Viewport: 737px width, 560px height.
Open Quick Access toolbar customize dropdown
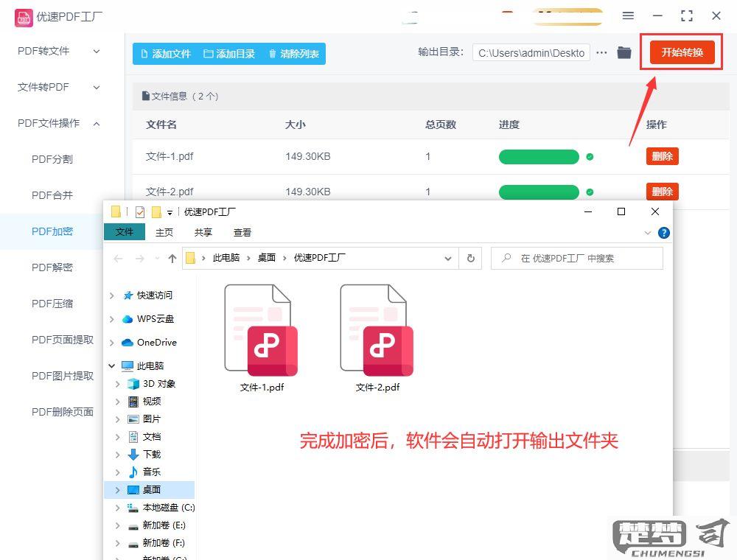pos(170,213)
